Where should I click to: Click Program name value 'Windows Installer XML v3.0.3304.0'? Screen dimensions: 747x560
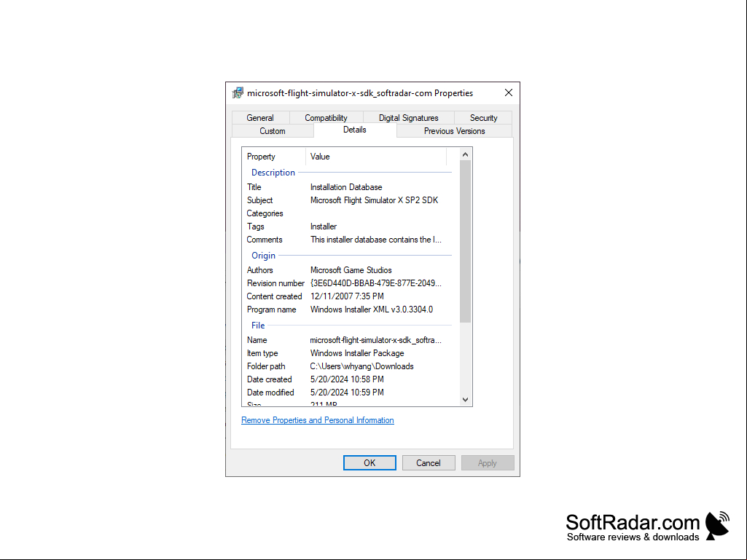[x=372, y=309]
